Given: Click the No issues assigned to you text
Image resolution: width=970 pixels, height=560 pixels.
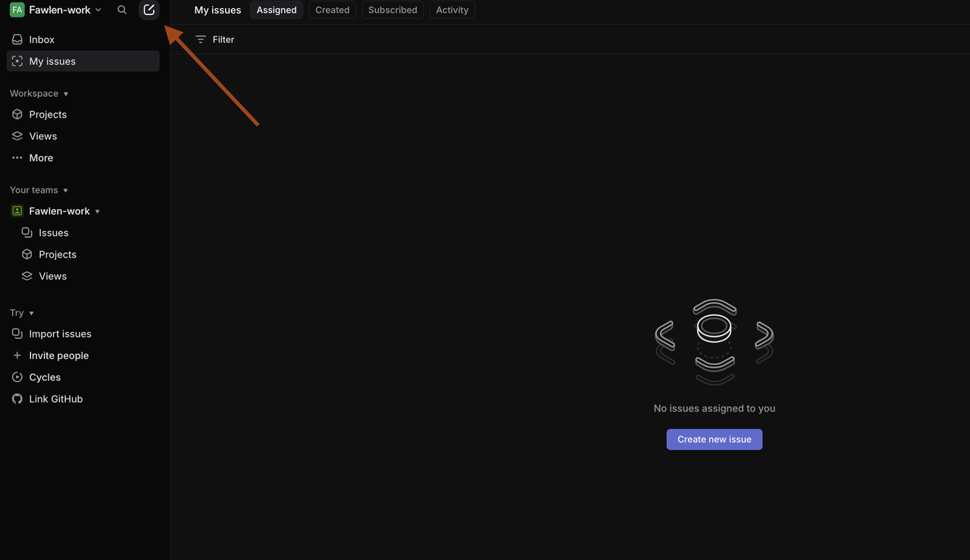Looking at the screenshot, I should 715,408.
